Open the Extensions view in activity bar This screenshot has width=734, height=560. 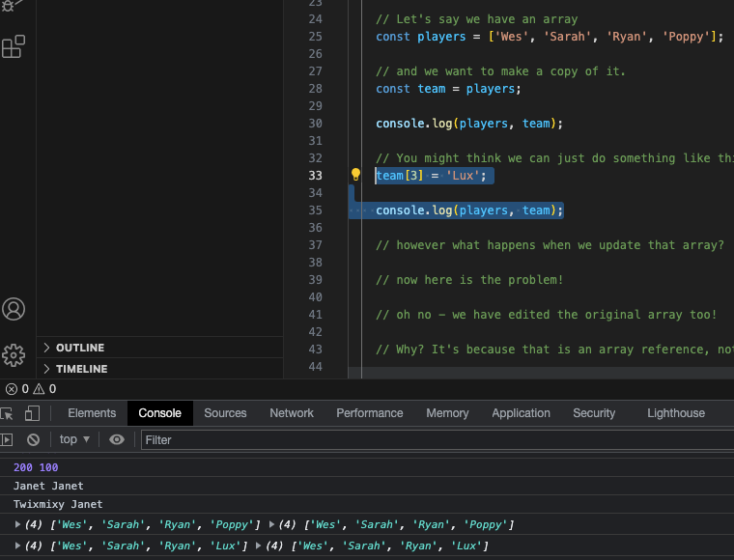pos(14,46)
